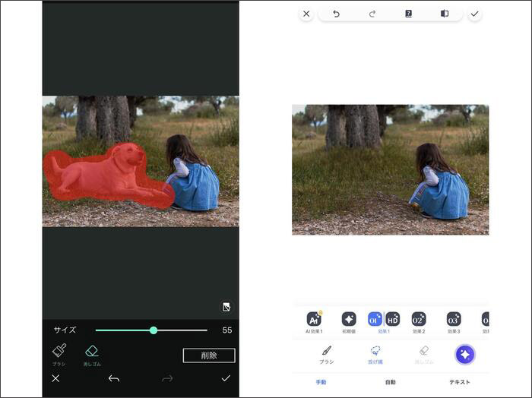This screenshot has width=532, height=398.
Task: Switch to the 自動 tab
Action: 391,382
